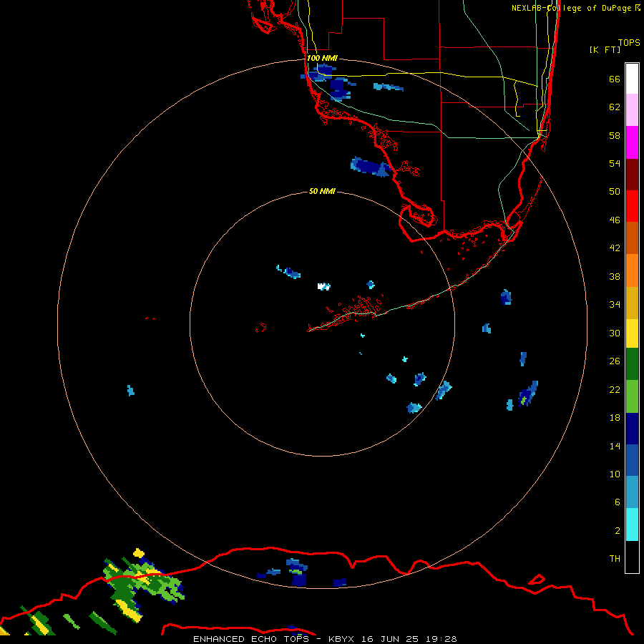Click the legend value '62'

[615, 107]
